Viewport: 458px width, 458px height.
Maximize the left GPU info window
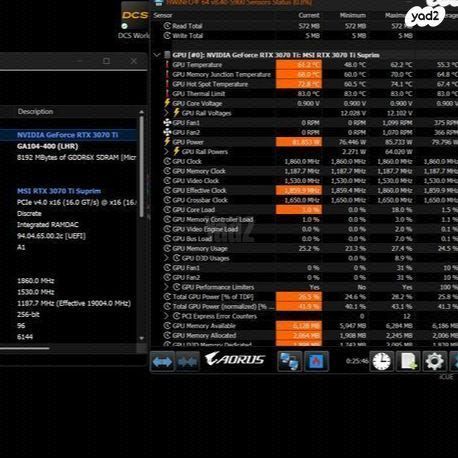pos(106,61)
